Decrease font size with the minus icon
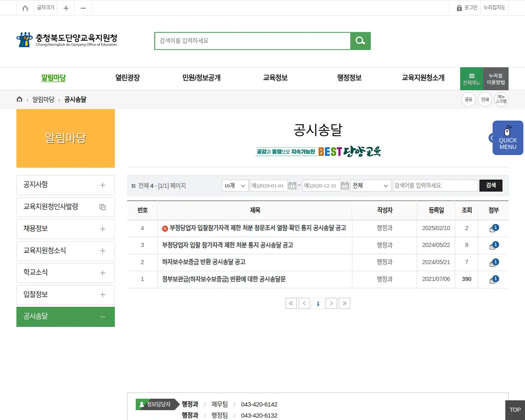This screenshot has height=420, width=525. pyautogui.click(x=83, y=8)
